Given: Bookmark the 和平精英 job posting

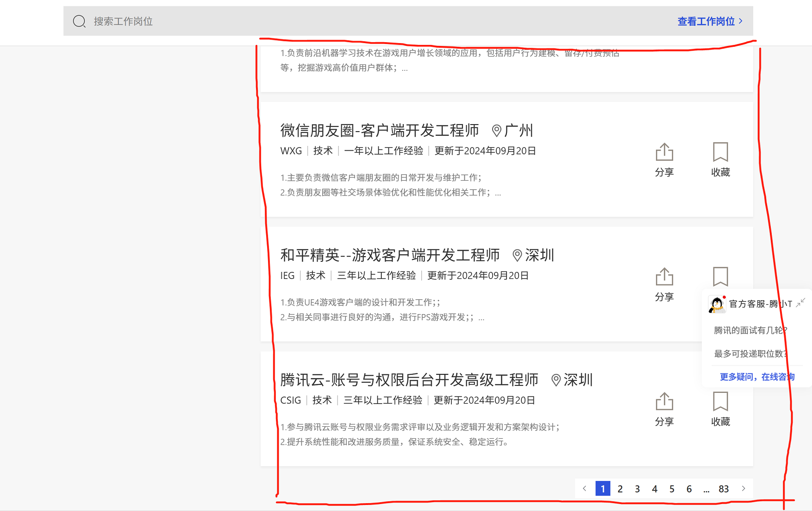Looking at the screenshot, I should tap(720, 277).
